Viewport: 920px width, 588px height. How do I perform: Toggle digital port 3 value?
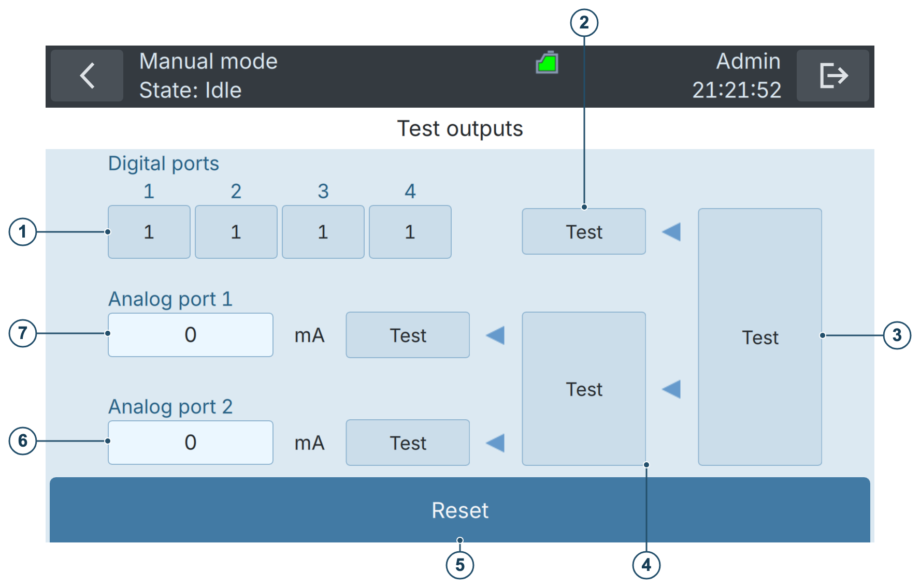click(323, 232)
